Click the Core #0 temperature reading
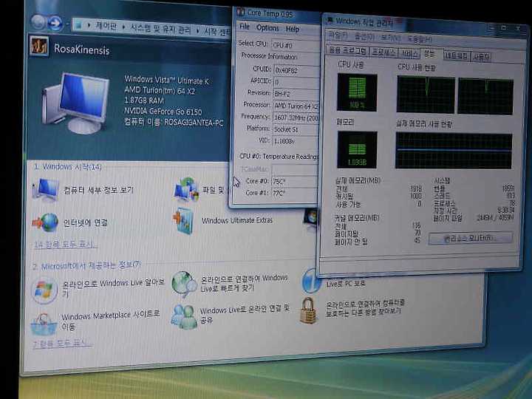532x399 pixels. point(295,182)
